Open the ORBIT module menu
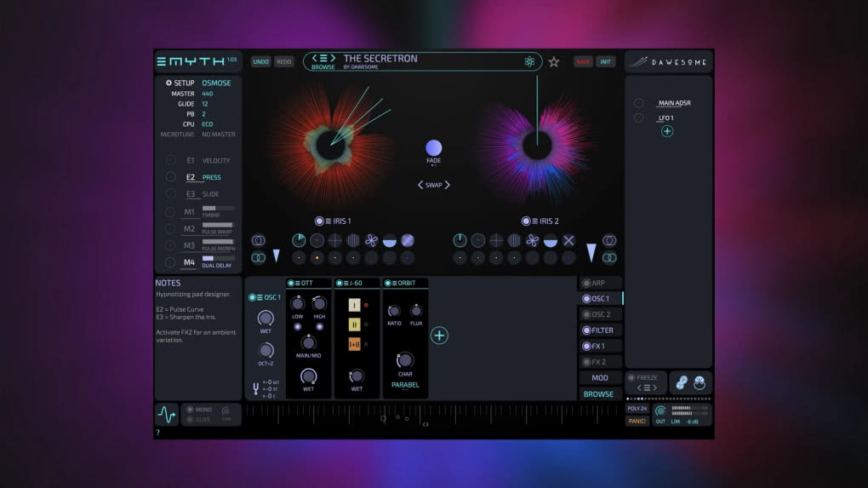868x488 pixels. tap(395, 283)
